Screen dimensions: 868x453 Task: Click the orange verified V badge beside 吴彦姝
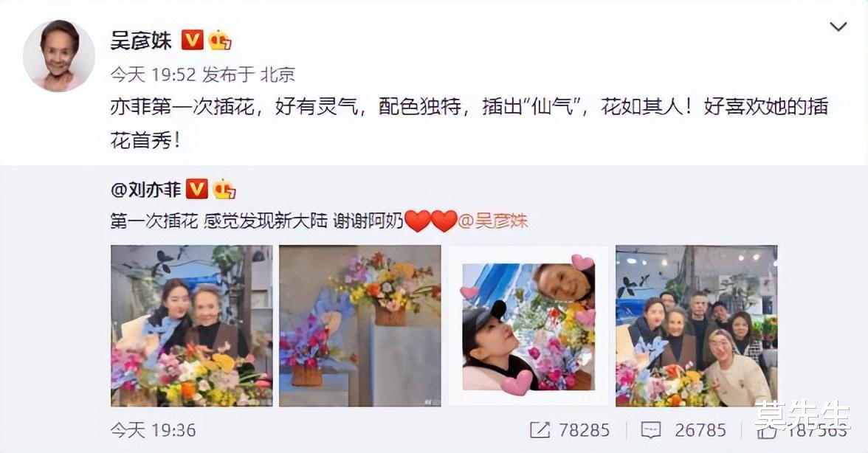(x=192, y=40)
